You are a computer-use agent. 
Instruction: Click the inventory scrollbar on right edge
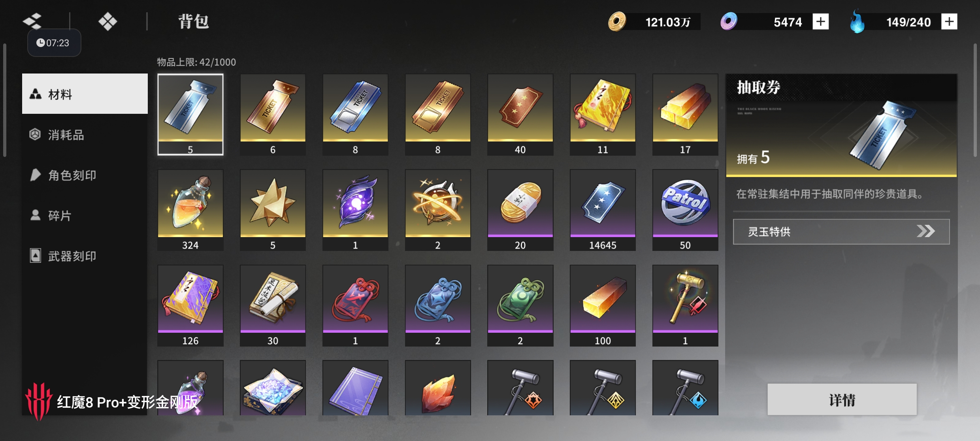[x=975, y=101]
